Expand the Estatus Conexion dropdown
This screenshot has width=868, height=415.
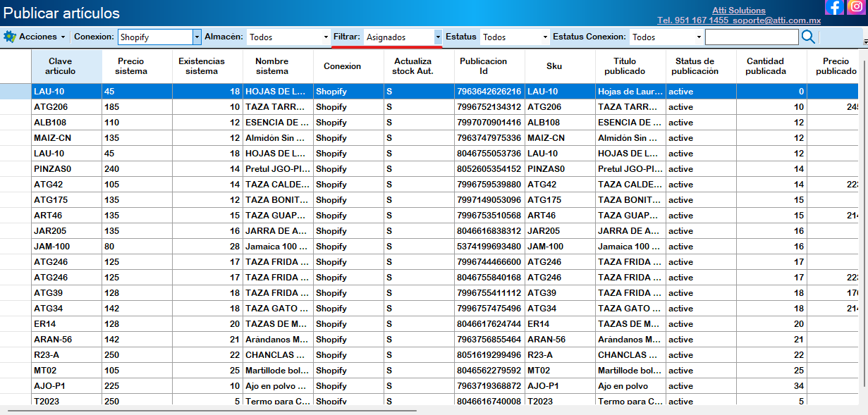click(x=697, y=37)
